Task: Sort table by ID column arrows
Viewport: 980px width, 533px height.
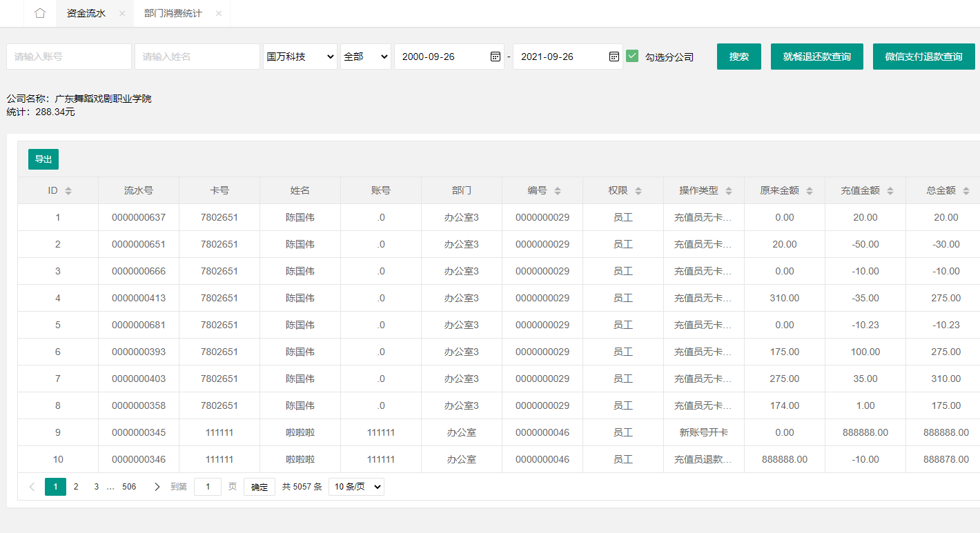Action: pos(68,191)
